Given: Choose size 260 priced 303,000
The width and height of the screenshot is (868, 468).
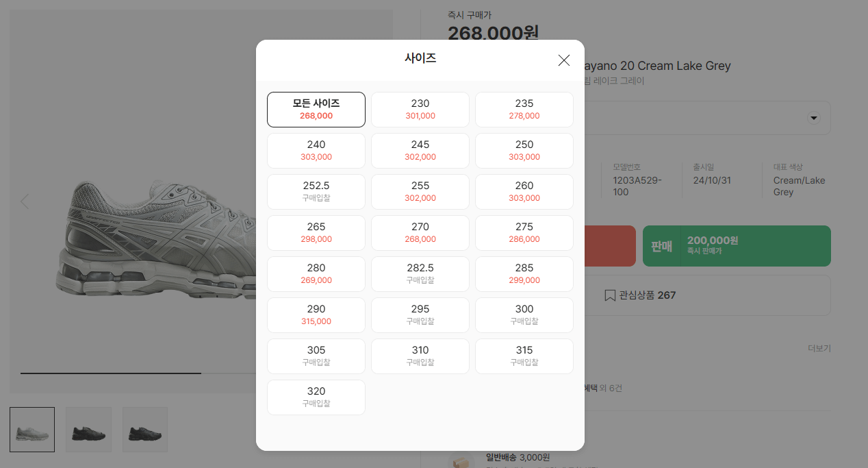Looking at the screenshot, I should pyautogui.click(x=524, y=192).
